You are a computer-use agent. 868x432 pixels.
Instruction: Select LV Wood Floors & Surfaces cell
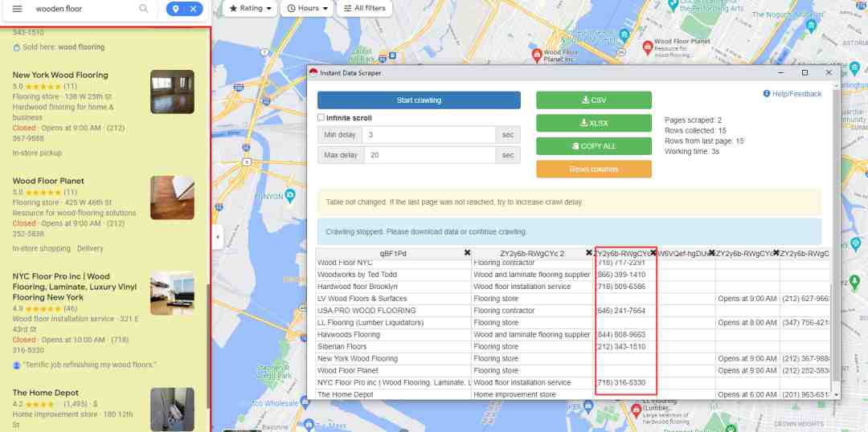click(x=394, y=299)
